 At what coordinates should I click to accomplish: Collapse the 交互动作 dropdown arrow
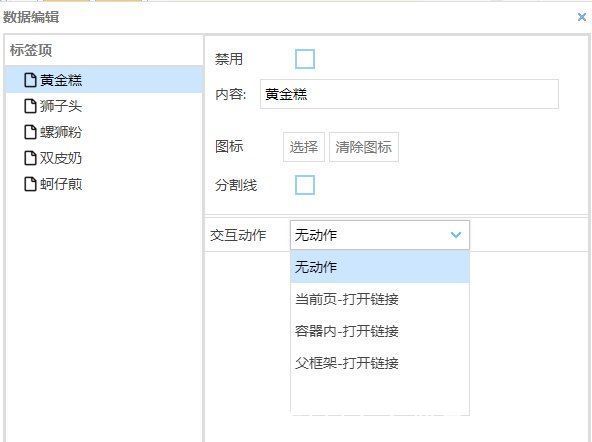coord(456,235)
